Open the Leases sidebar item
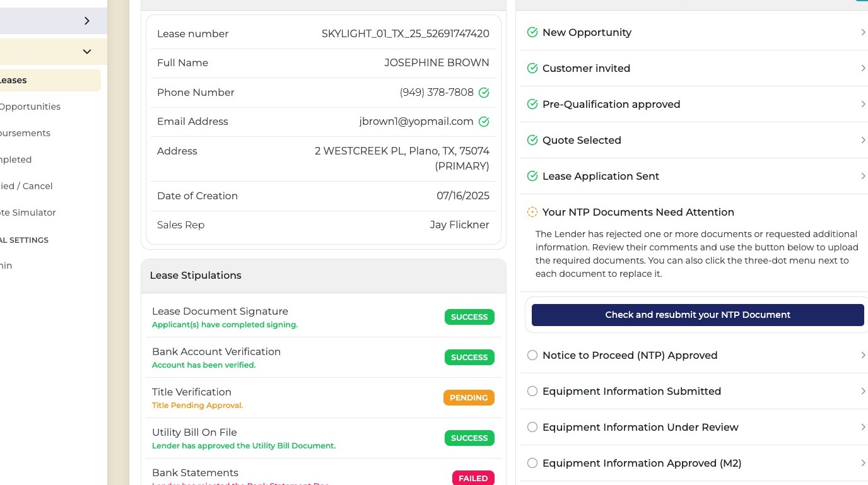868x485 pixels. click(x=50, y=80)
